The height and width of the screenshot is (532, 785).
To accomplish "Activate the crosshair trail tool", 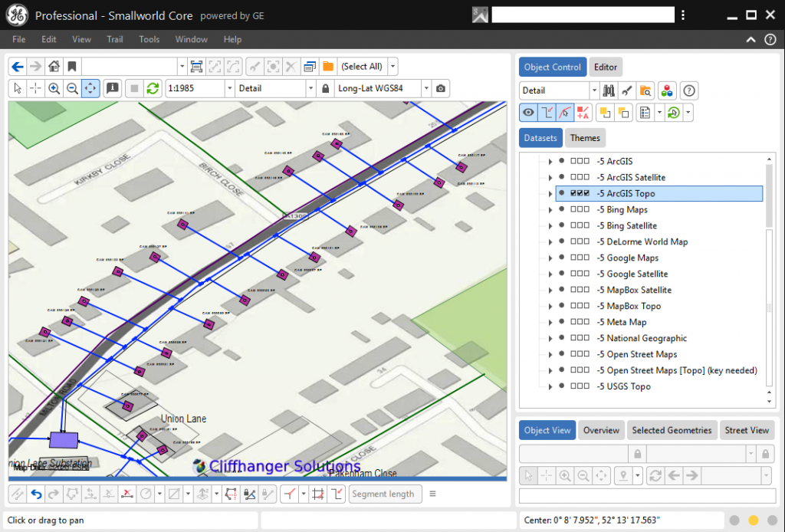I will tap(35, 89).
